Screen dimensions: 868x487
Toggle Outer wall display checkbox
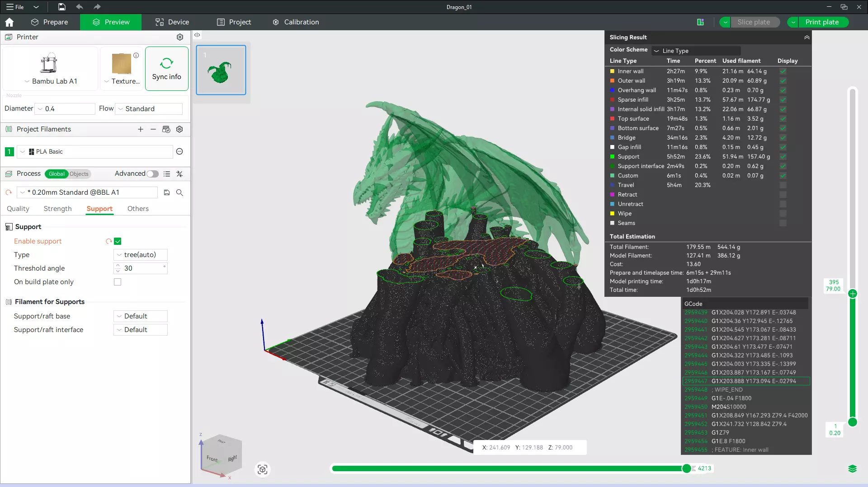(x=783, y=81)
